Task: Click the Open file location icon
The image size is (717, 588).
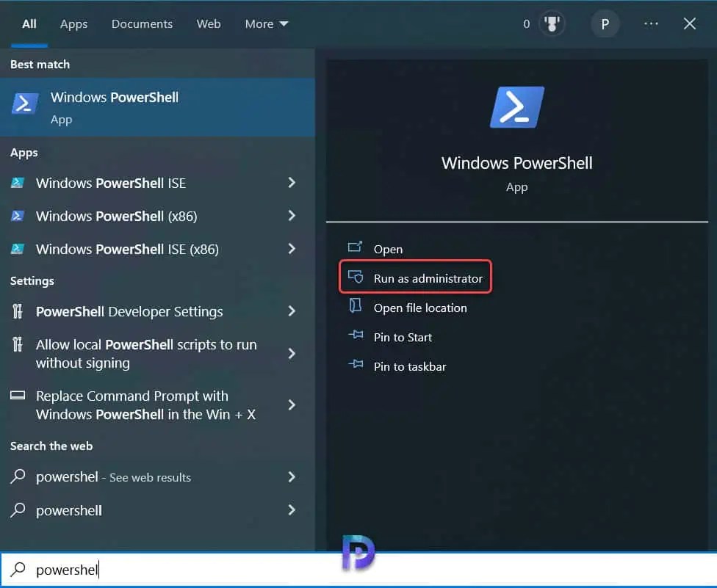Action: tap(354, 308)
